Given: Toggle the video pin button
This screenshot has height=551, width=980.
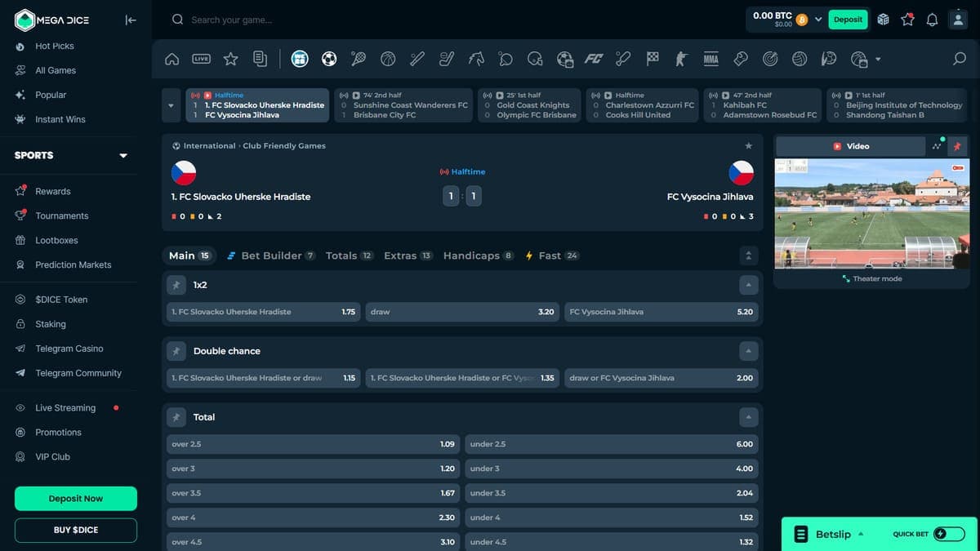Looking at the screenshot, I should pyautogui.click(x=957, y=146).
